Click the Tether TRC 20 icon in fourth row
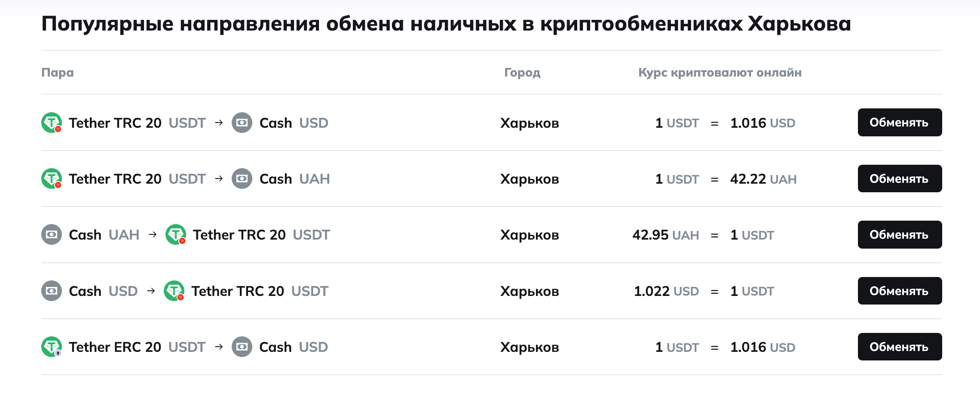980x394 pixels. coord(174,291)
